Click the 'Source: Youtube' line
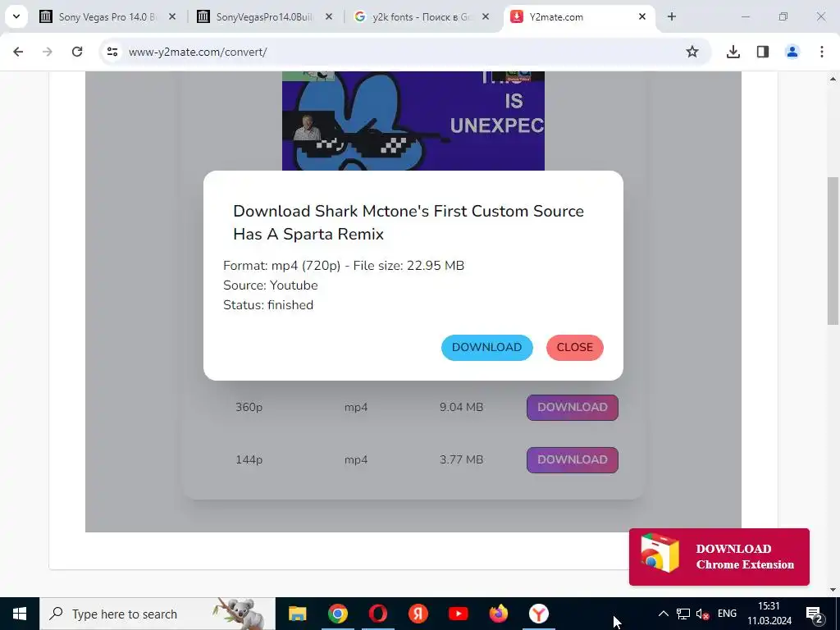This screenshot has width=840, height=630. click(x=271, y=285)
